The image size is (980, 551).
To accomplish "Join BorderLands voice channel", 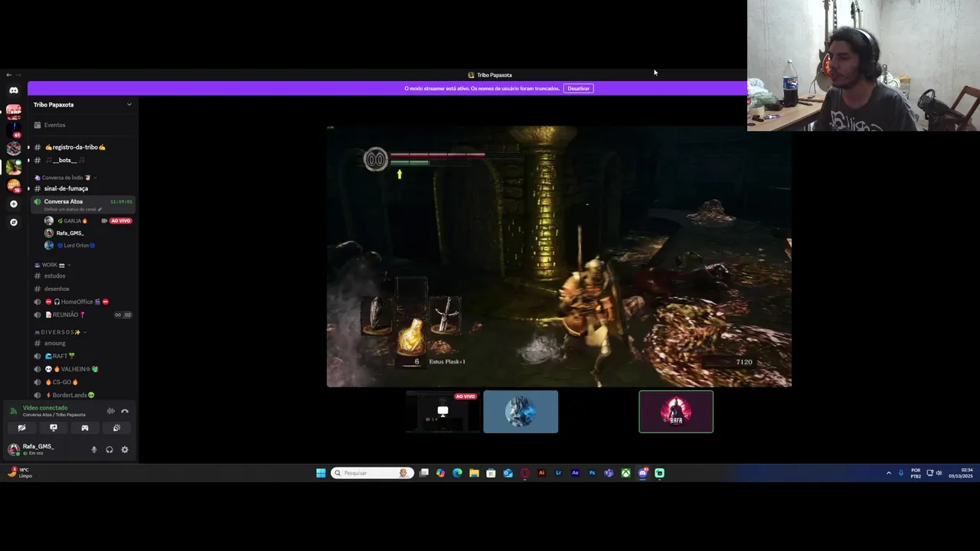I will [69, 395].
